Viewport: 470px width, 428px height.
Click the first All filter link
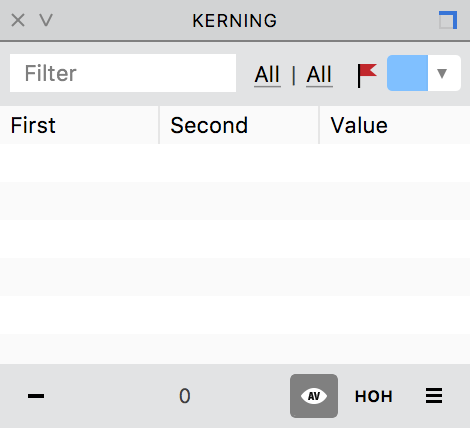[x=267, y=74]
